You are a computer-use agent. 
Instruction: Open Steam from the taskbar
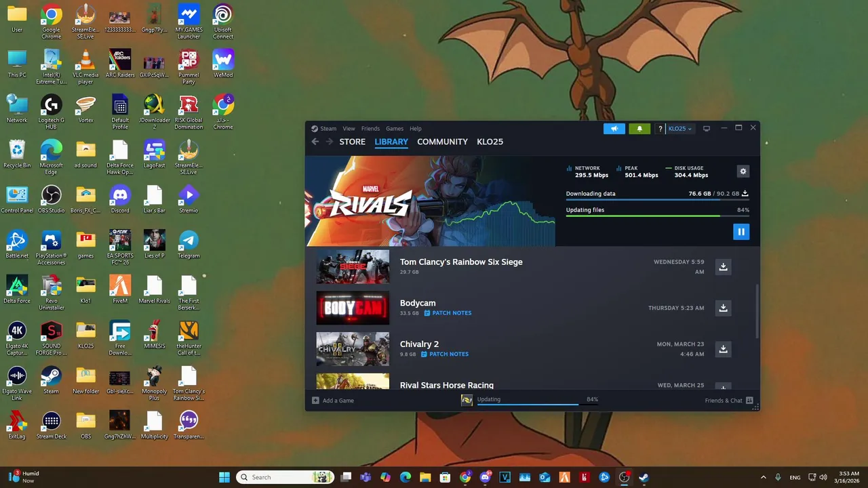tap(644, 477)
